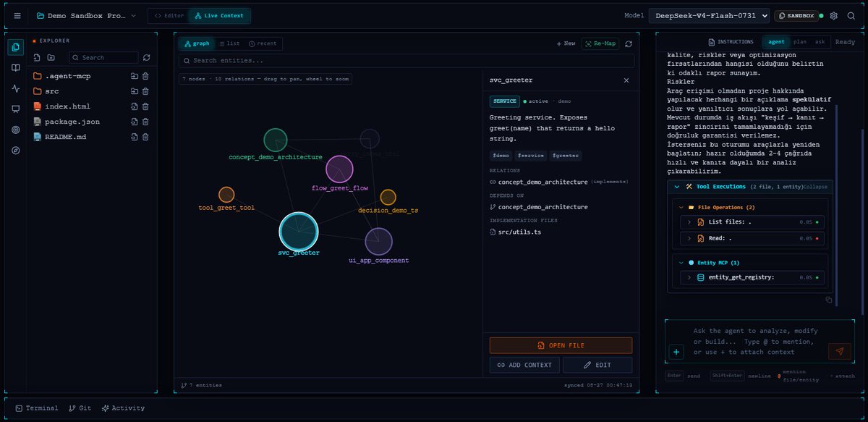Open the Terminal panel tab
Screen dimensions: 868x422
[37, 408]
